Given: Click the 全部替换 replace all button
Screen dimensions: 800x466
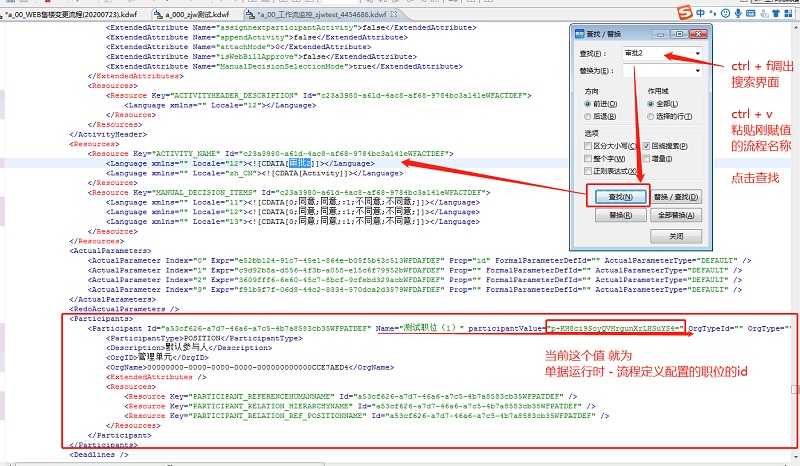Looking at the screenshot, I should (x=676, y=215).
